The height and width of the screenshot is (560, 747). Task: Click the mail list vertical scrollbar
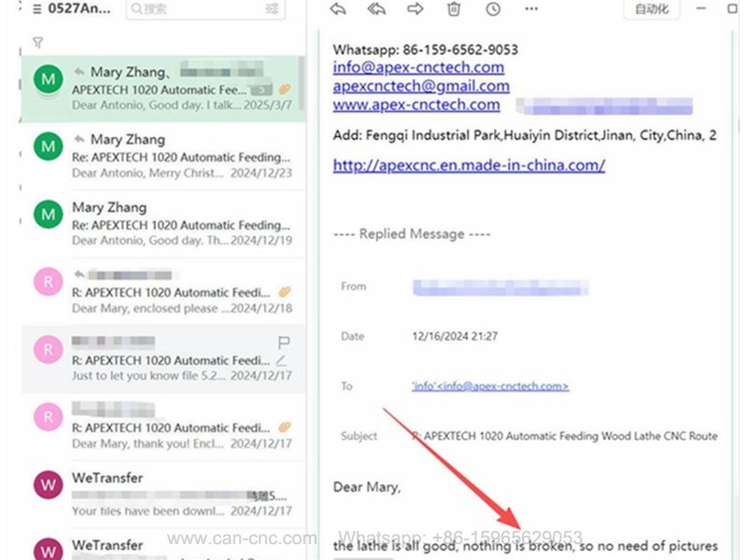tap(301, 83)
